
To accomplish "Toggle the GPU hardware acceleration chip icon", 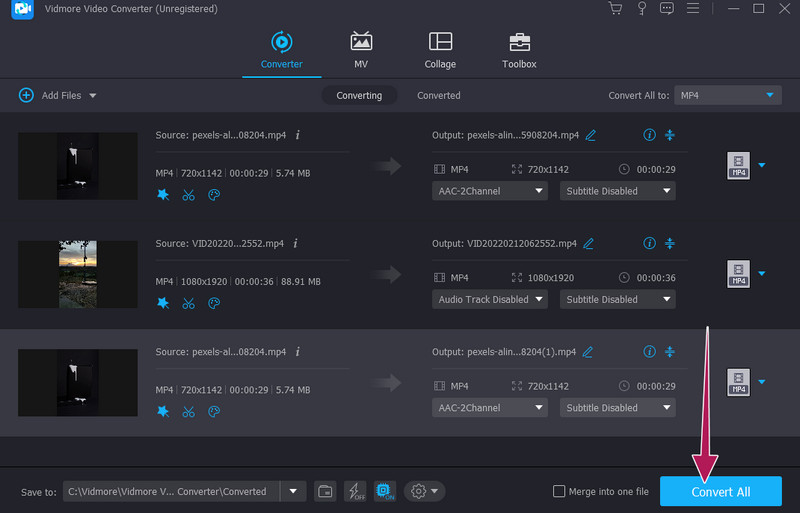I will (385, 491).
